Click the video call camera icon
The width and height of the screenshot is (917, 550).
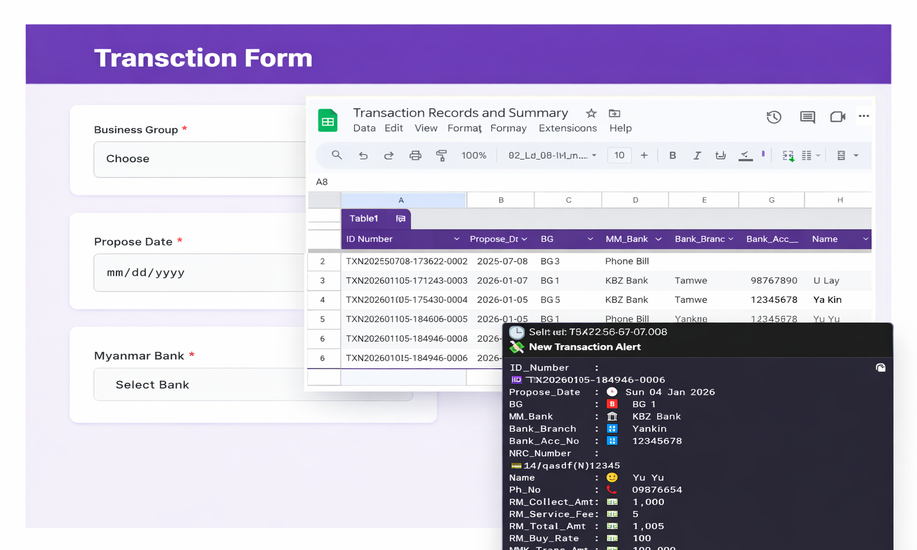837,117
